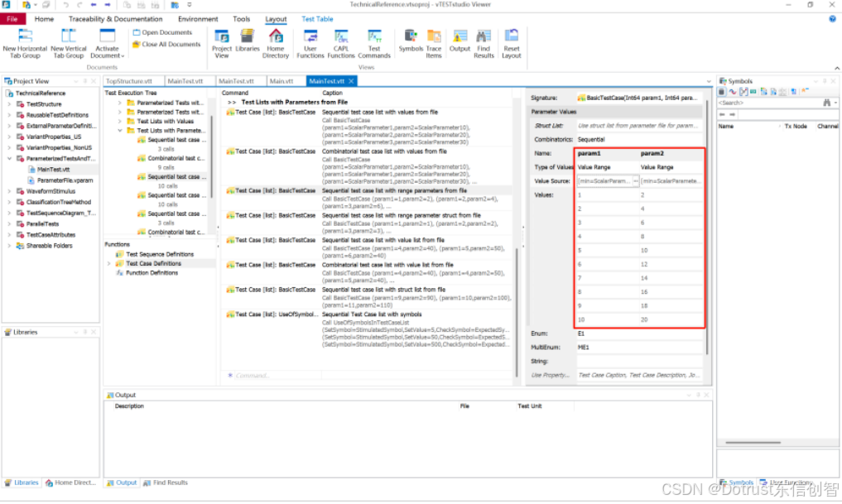This screenshot has width=842, height=504.
Task: Expand Test Case Definitions node
Action: [x=109, y=263]
